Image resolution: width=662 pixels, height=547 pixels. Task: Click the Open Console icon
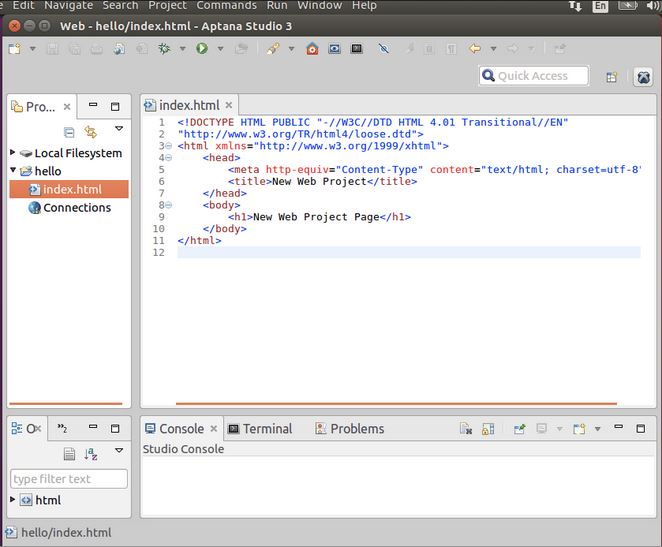[579, 429]
